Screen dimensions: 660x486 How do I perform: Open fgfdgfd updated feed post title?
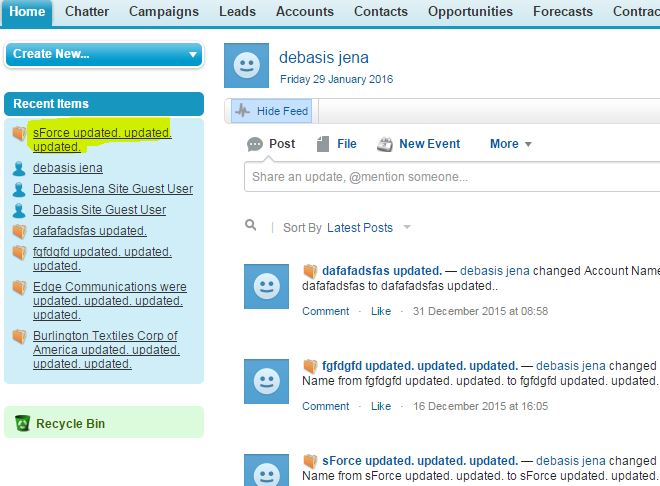(420, 366)
